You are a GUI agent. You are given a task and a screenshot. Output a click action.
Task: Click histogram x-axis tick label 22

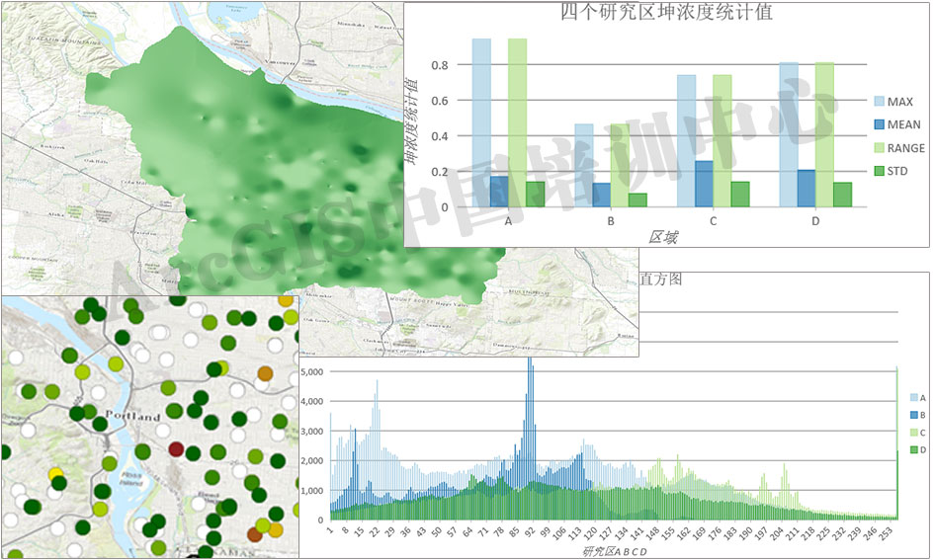pyautogui.click(x=374, y=531)
